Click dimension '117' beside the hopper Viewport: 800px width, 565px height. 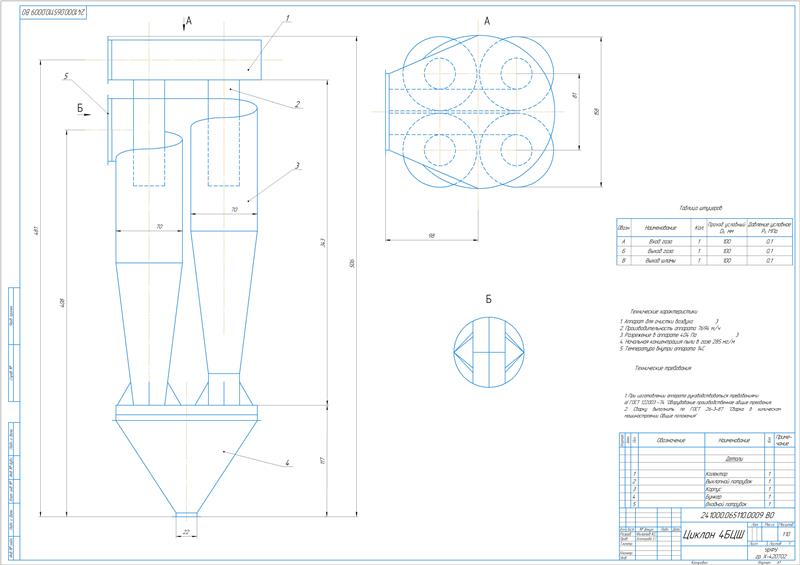[322, 460]
